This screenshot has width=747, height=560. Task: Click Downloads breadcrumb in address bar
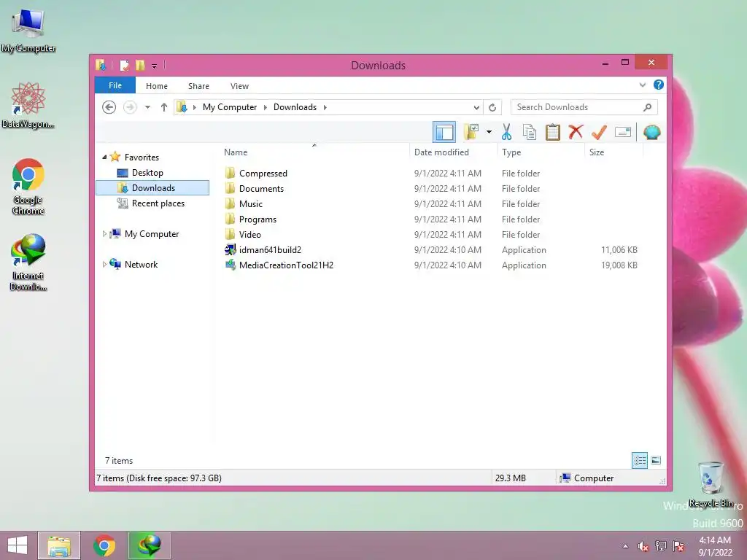coord(295,107)
